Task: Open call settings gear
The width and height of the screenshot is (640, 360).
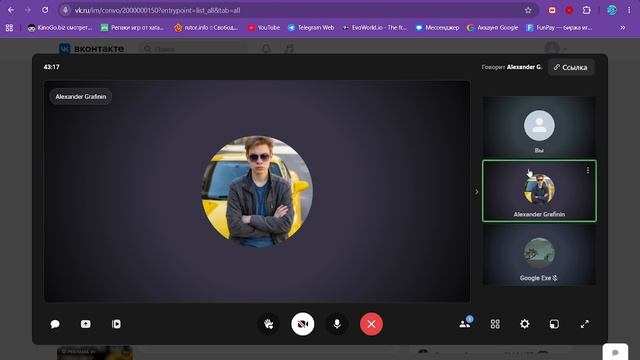Action: pos(525,324)
